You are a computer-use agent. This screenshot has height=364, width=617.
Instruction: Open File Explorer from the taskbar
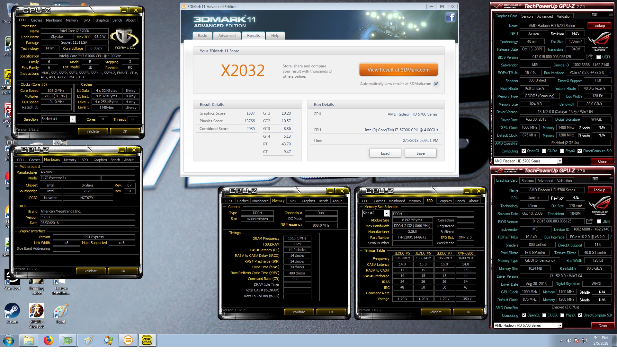[29, 340]
